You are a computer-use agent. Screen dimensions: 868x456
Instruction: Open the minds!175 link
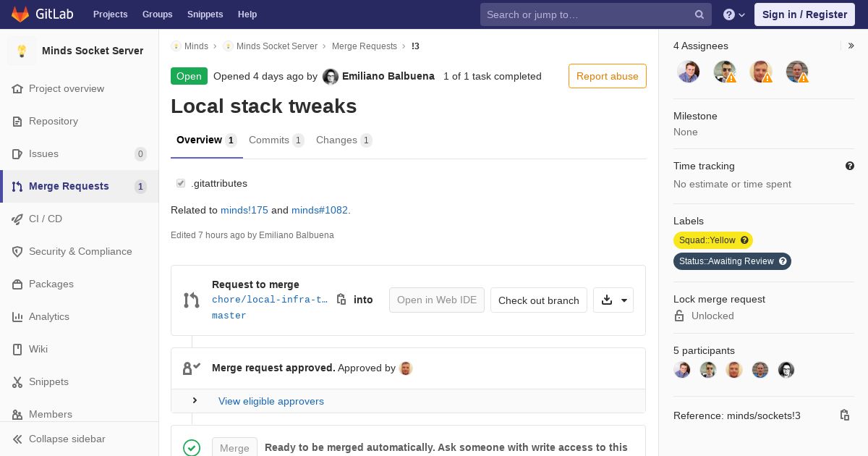[x=244, y=210]
